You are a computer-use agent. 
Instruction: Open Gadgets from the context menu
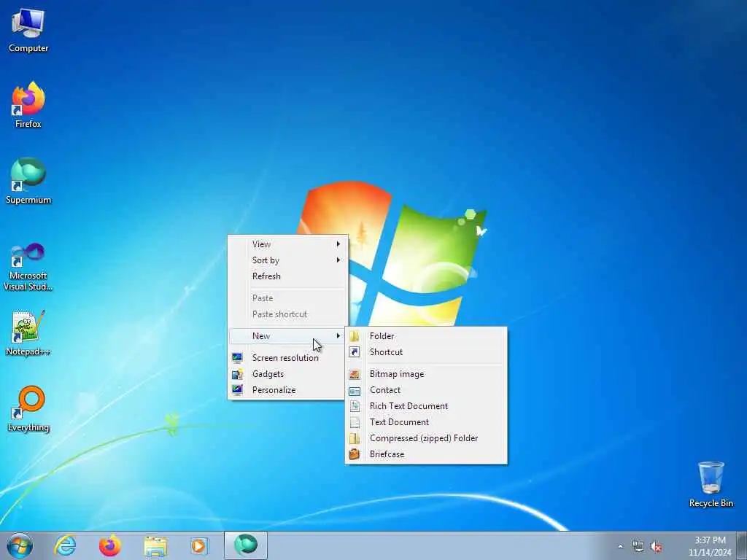(x=287, y=374)
